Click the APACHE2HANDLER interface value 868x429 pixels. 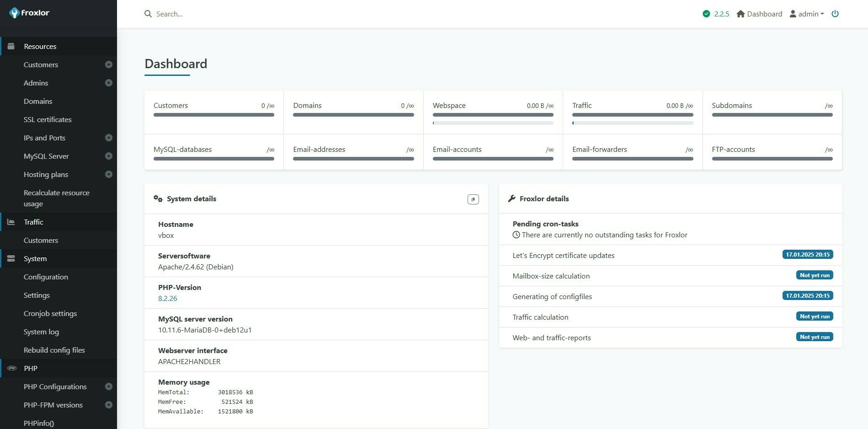(x=189, y=361)
